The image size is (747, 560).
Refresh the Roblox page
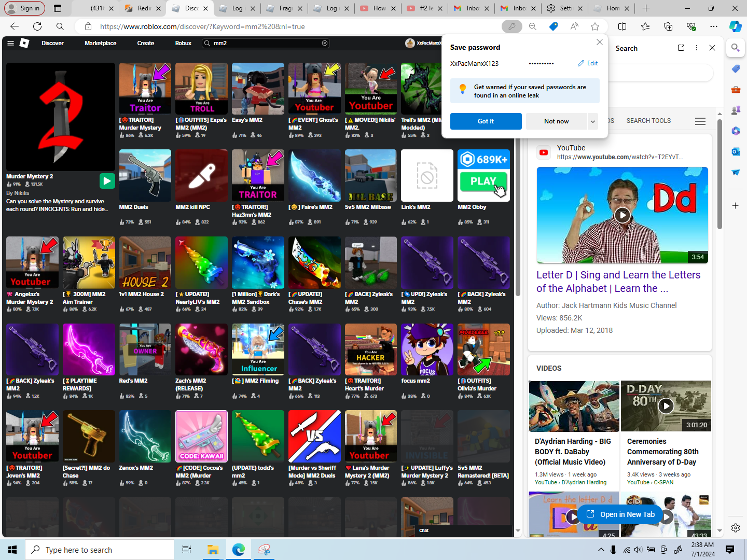(37, 26)
